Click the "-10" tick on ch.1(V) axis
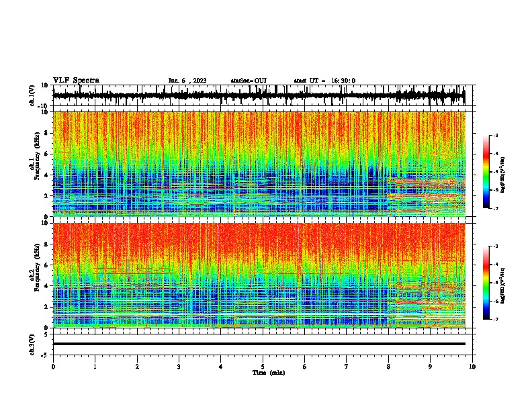Image resolution: width=532 pixels, height=411 pixels. 44,106
